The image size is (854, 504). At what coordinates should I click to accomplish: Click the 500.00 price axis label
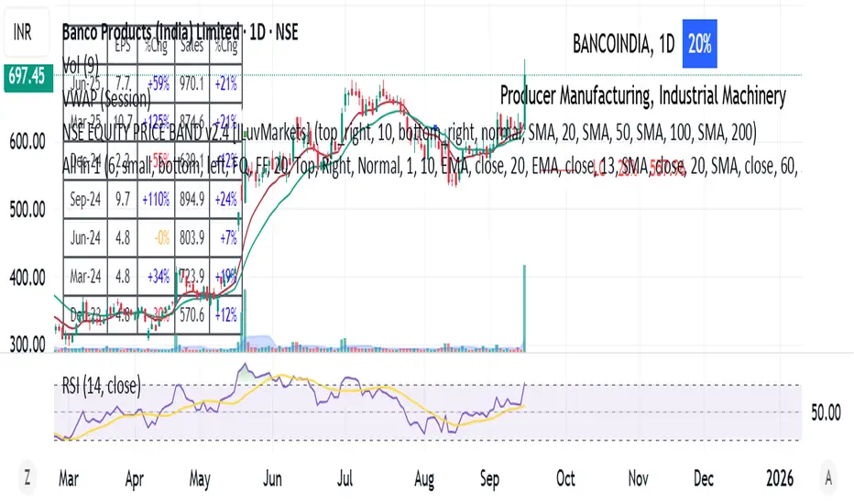pyautogui.click(x=27, y=210)
